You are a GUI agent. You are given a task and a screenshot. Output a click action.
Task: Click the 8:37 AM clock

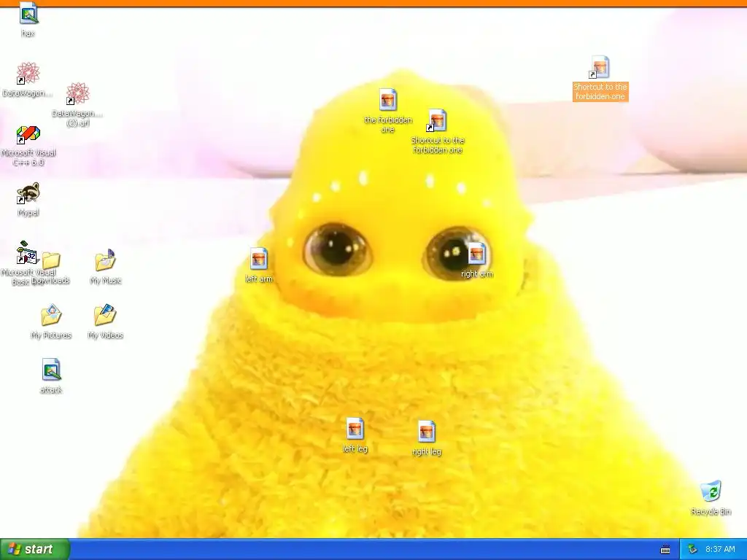(720, 550)
